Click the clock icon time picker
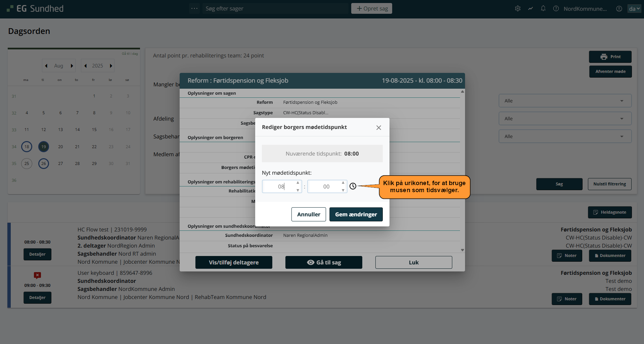This screenshot has width=644, height=344. (x=353, y=186)
